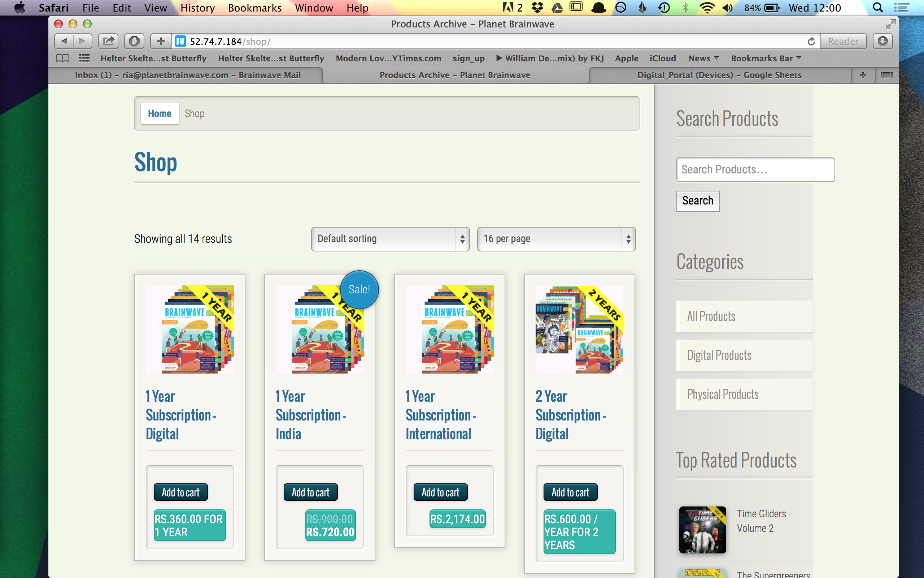Open the Dropbox menu bar icon
Viewport: 924px width, 578px height.
[537, 8]
